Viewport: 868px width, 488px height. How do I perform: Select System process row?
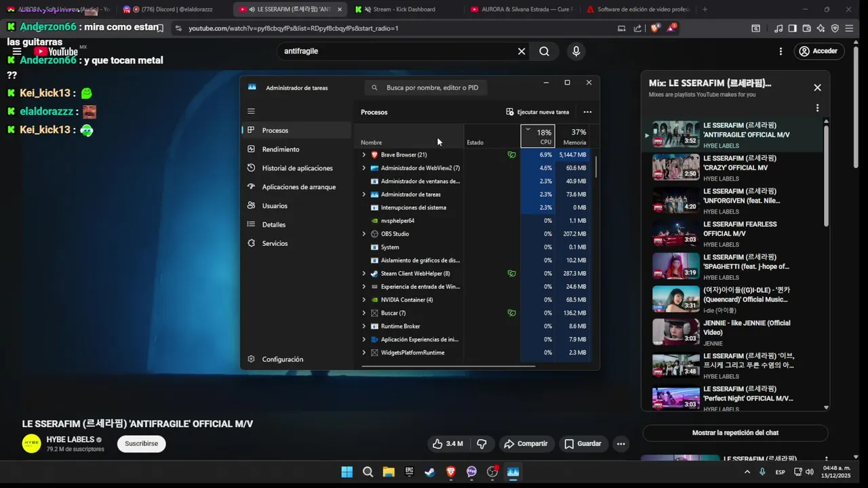[x=473, y=247]
